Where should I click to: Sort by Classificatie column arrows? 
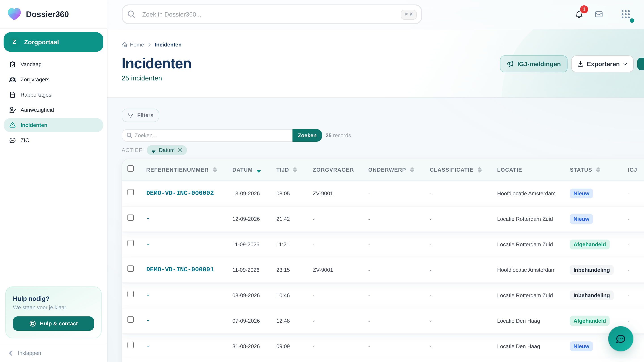coord(479,170)
